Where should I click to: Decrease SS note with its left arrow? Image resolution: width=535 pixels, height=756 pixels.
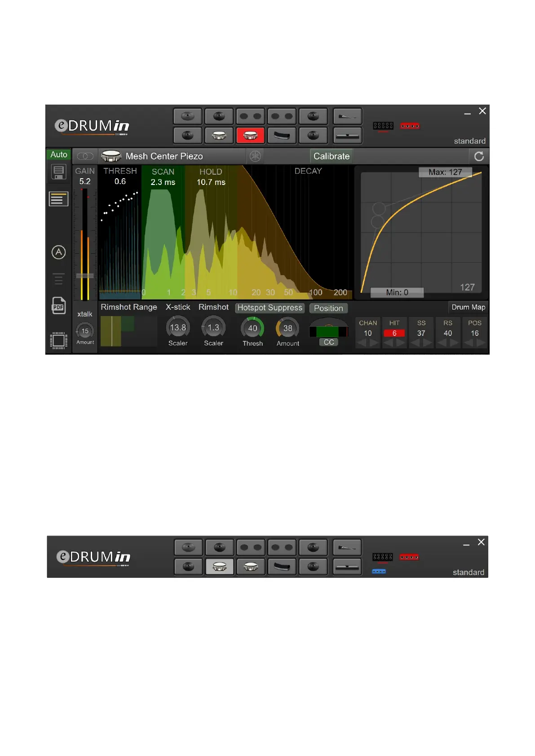[x=415, y=343]
